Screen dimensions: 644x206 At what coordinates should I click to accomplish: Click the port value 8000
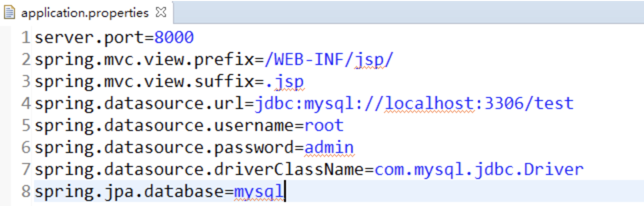pyautogui.click(x=174, y=37)
